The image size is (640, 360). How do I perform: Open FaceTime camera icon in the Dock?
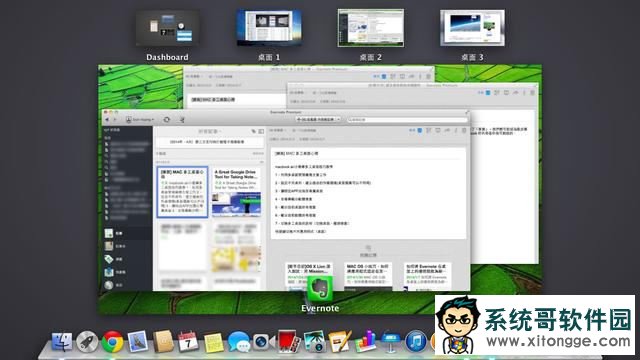pos(263,341)
